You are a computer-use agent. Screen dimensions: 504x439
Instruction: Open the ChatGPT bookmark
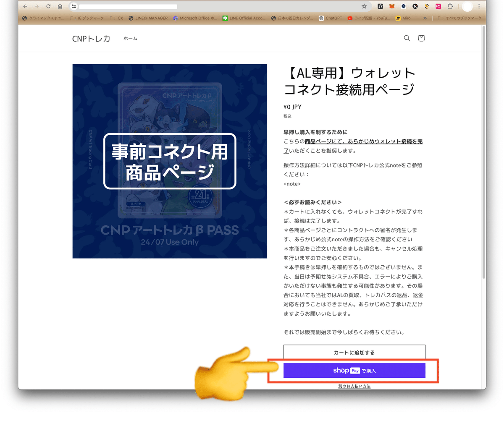point(331,18)
